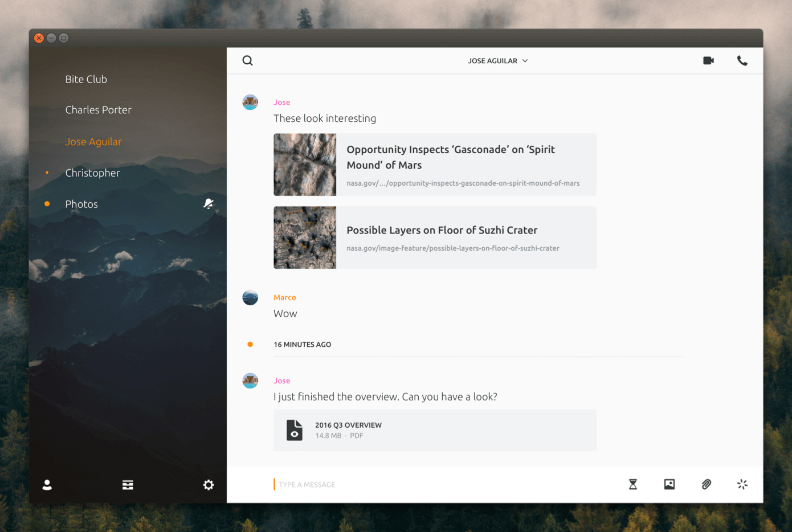Open the Suzhi Crater article link

click(x=442, y=230)
